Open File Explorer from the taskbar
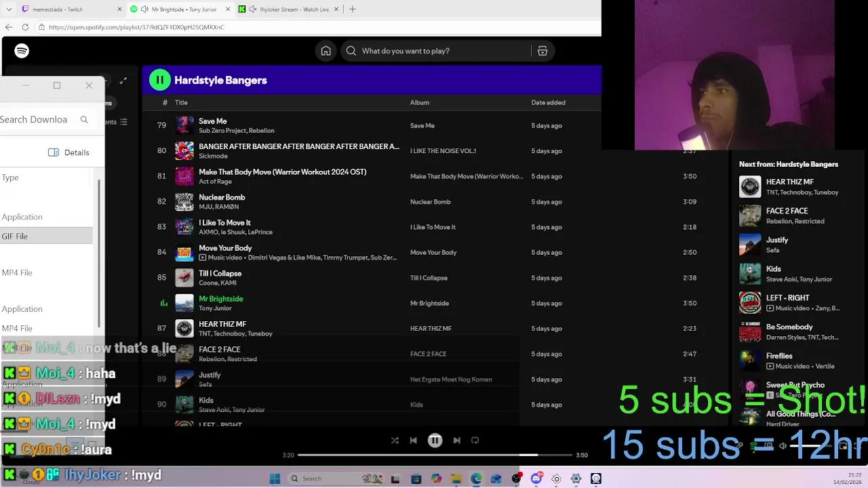 456,479
